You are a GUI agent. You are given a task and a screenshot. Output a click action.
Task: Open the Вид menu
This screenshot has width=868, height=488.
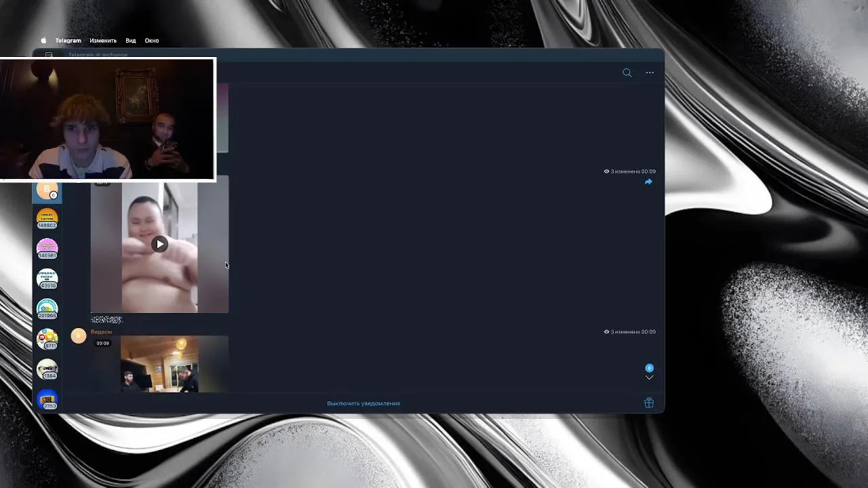131,41
